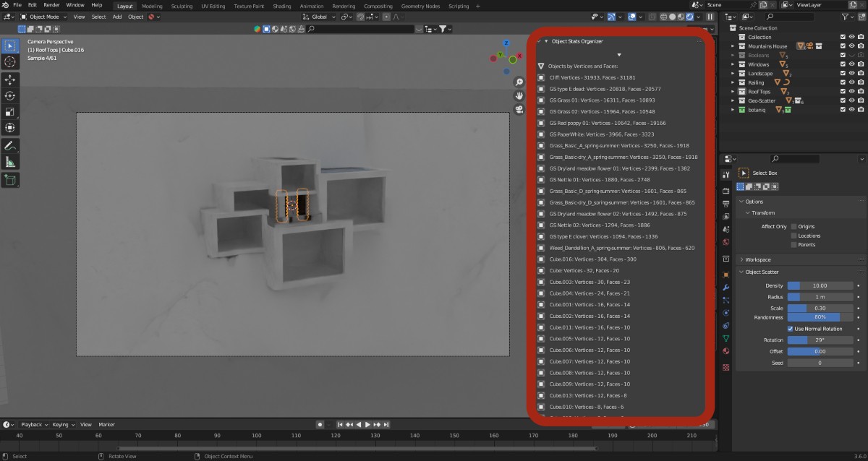Viewport: 868px width, 461px height.
Task: Uncheck Use Normal Rotation
Action: [x=791, y=329]
